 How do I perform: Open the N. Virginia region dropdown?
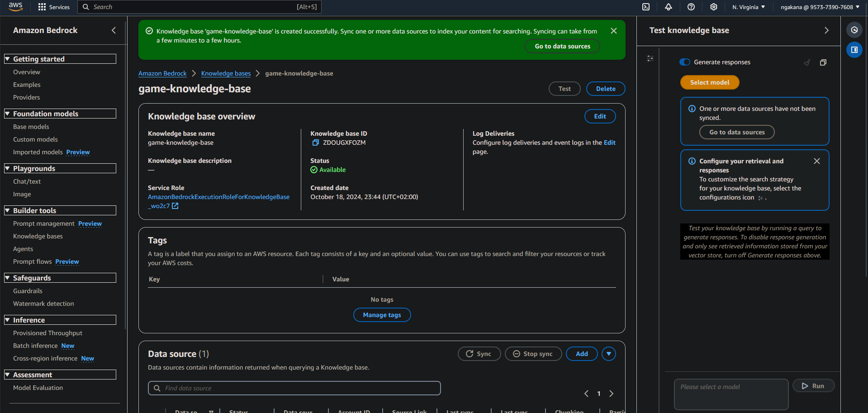749,7
